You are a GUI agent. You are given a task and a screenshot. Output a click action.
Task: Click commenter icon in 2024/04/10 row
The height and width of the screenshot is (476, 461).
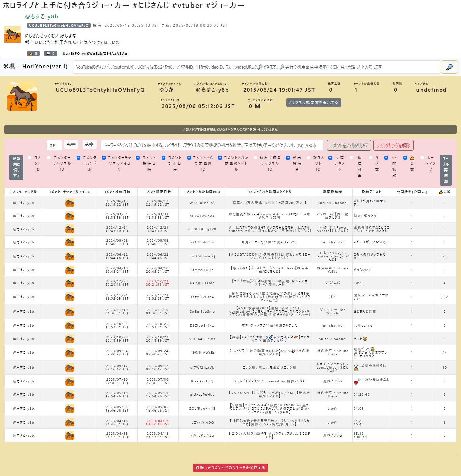click(70, 270)
